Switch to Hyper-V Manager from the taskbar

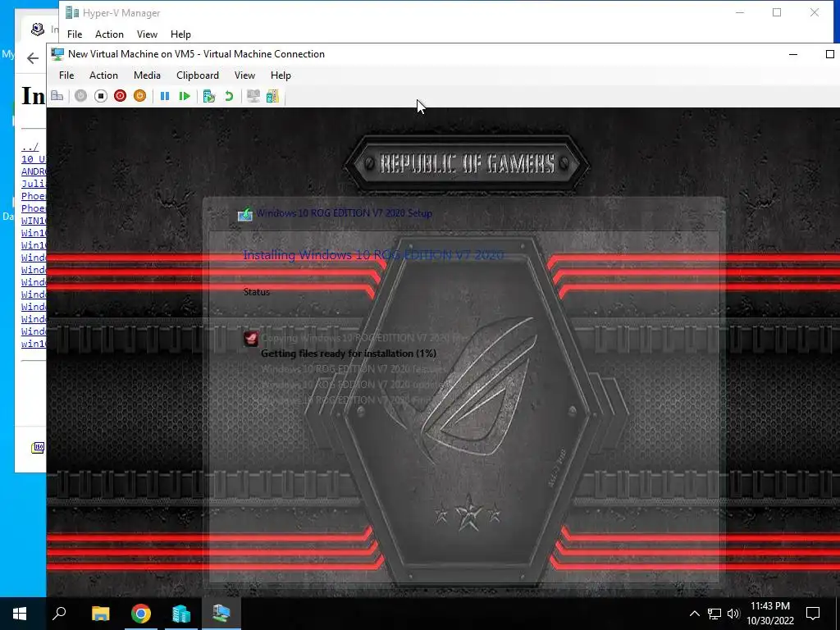pos(181,614)
